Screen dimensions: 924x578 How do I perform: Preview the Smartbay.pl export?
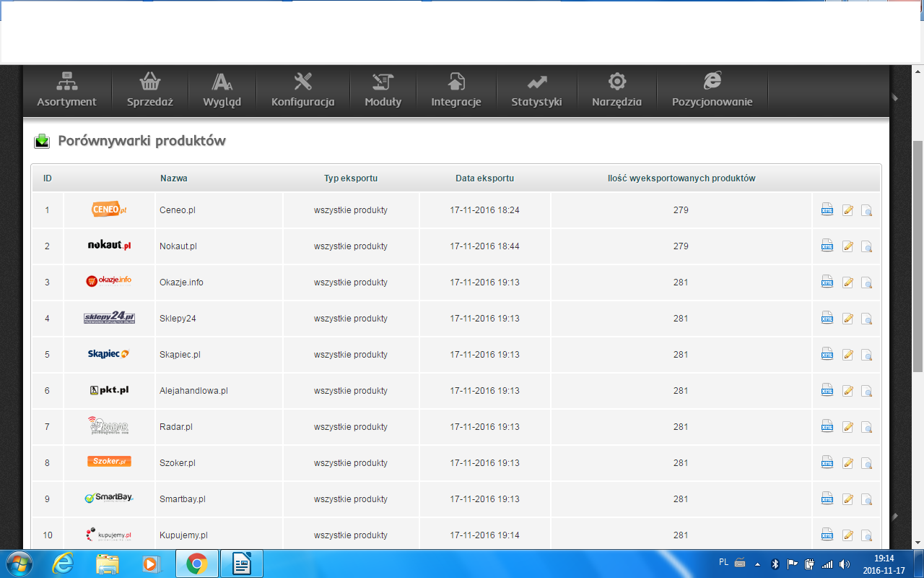(867, 499)
